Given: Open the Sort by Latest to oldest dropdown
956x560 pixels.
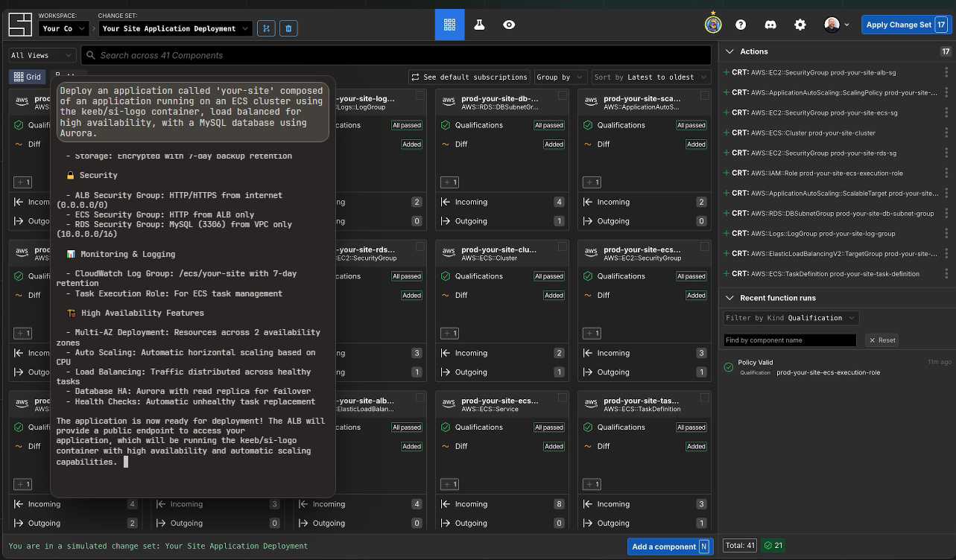Looking at the screenshot, I should 651,77.
